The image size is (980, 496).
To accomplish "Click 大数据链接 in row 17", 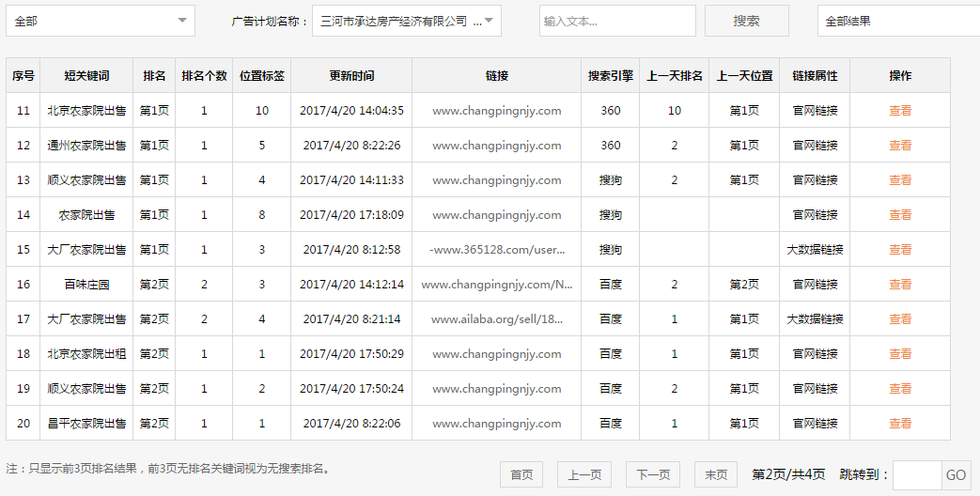I will [815, 319].
